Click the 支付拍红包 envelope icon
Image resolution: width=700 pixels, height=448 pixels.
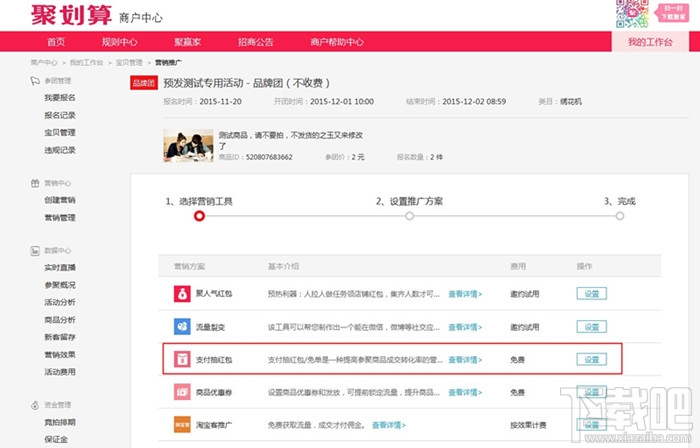tap(182, 359)
